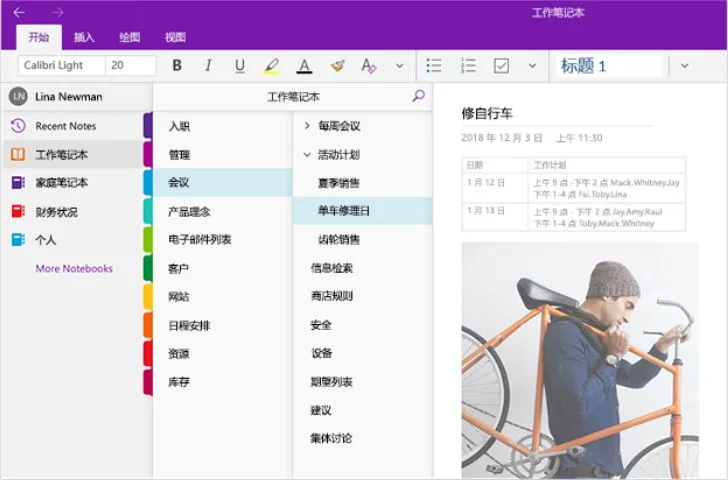Open Recent Notes
This screenshot has width=728, height=480.
tap(65, 126)
